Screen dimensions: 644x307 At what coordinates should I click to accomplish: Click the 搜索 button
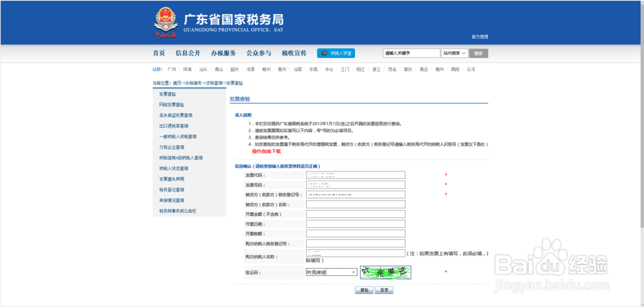pos(478,53)
